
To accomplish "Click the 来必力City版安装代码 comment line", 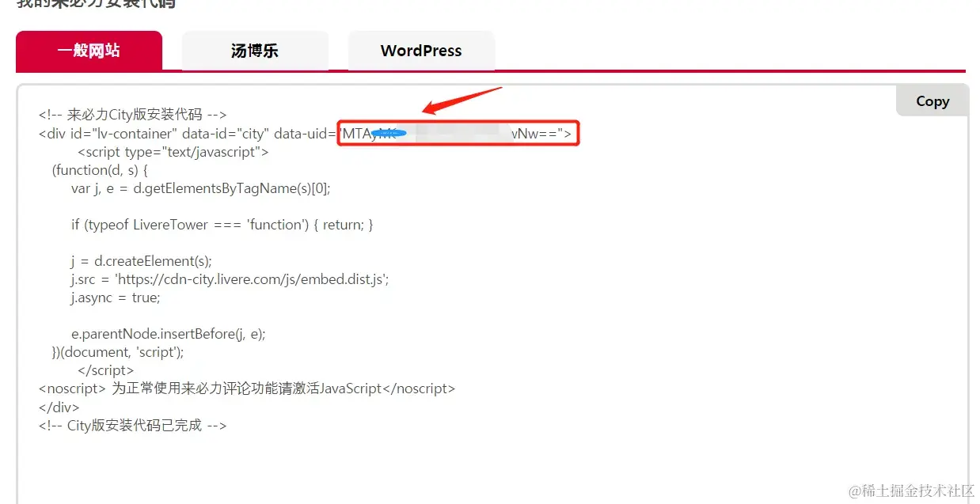I will [x=132, y=115].
